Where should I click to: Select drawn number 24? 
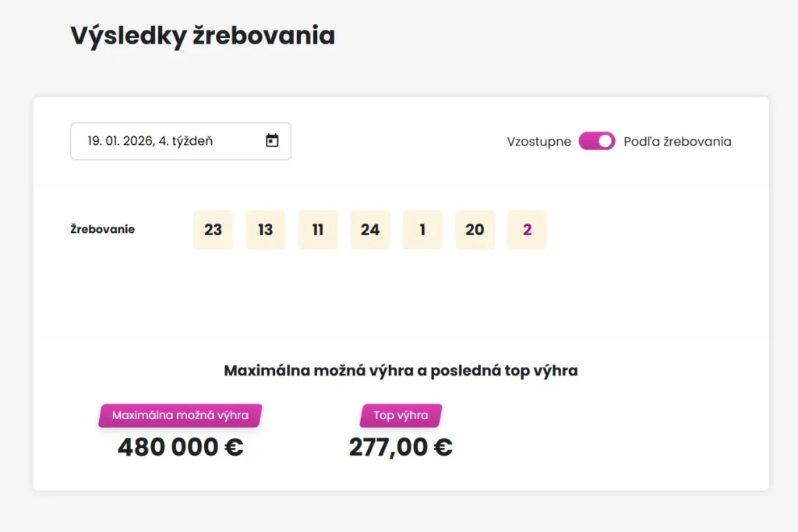(x=369, y=230)
